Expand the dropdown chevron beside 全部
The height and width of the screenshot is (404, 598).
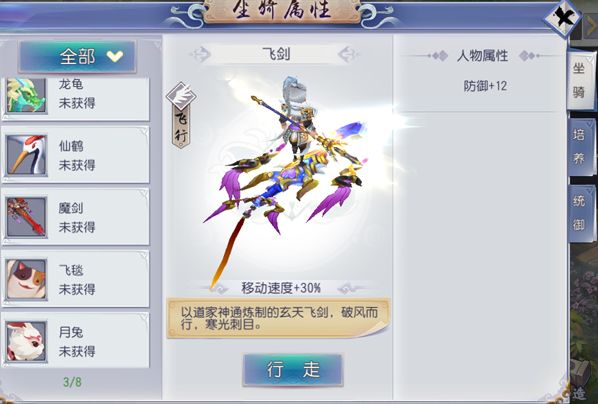(115, 56)
